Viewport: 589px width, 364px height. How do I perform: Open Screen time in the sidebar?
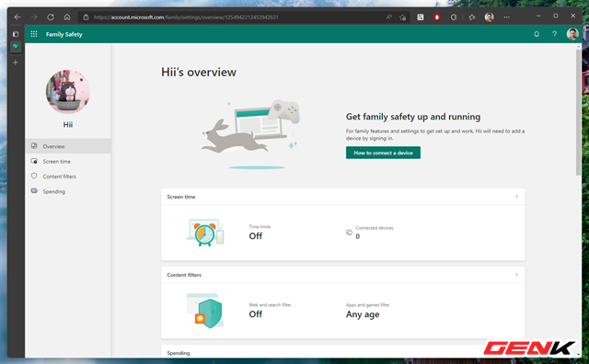coord(68,162)
